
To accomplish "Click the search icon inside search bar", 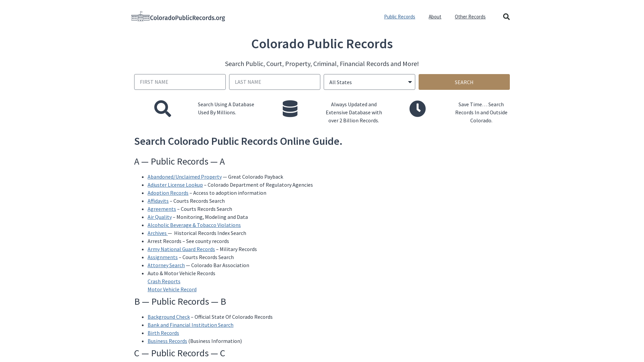I will [506, 17].
